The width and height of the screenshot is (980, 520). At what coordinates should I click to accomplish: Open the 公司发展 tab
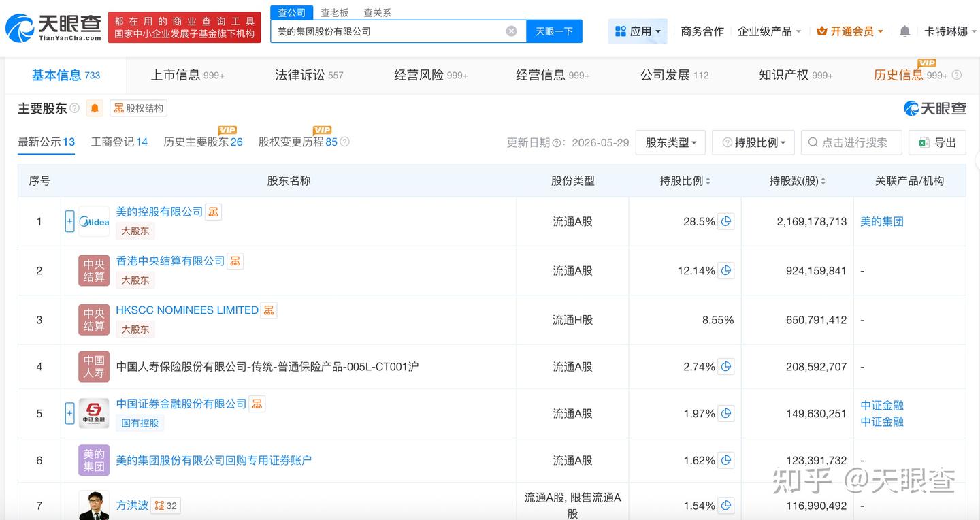(674, 75)
